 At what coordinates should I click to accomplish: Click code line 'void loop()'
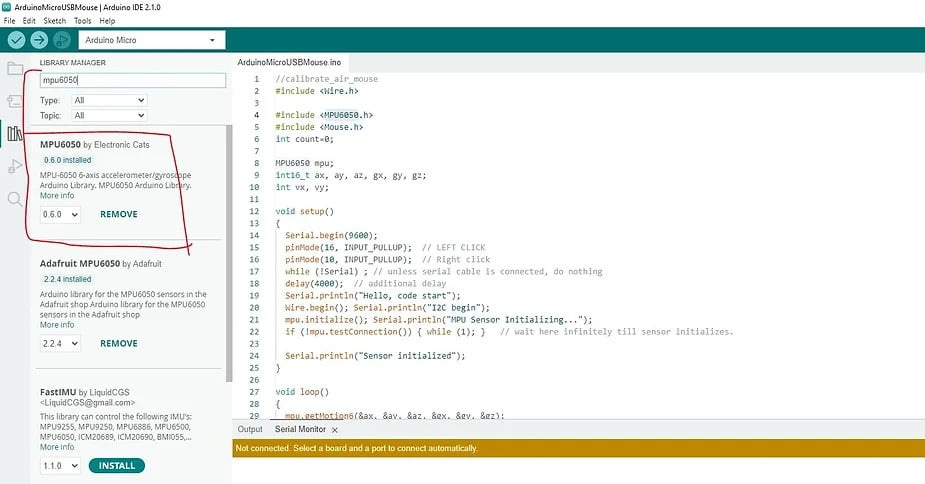click(302, 392)
